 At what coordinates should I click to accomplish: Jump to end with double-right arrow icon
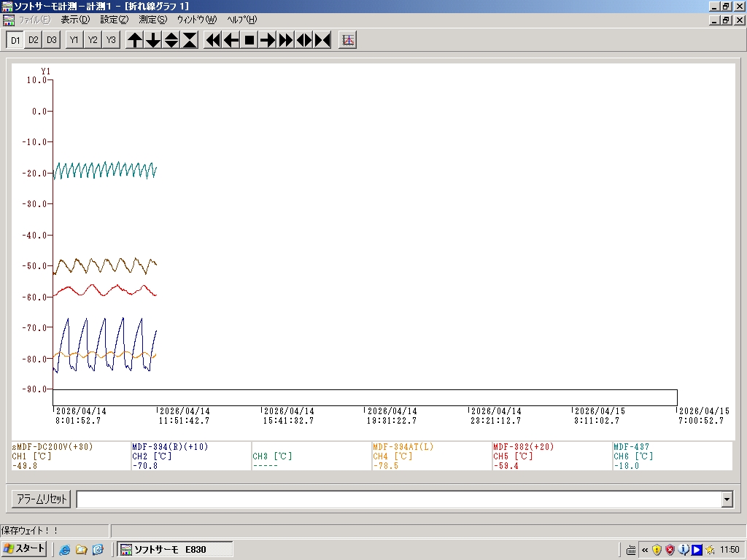[x=286, y=40]
